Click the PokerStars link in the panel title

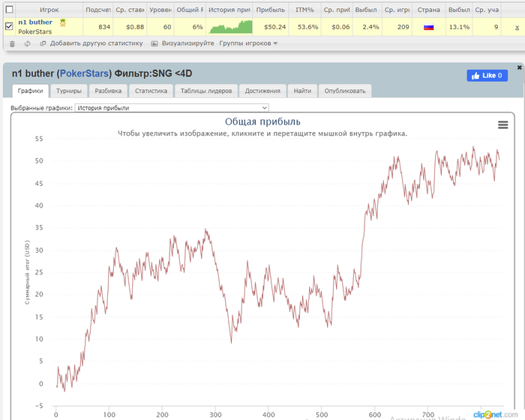pyautogui.click(x=84, y=73)
